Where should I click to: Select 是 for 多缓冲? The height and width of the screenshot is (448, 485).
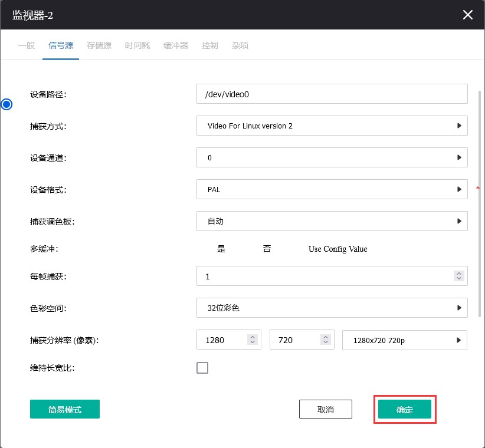point(221,249)
